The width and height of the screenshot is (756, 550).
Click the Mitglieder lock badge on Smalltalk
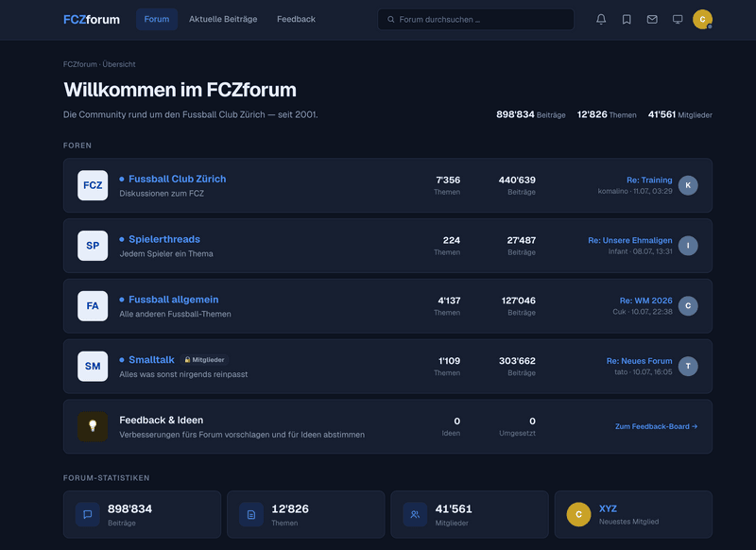[204, 360]
